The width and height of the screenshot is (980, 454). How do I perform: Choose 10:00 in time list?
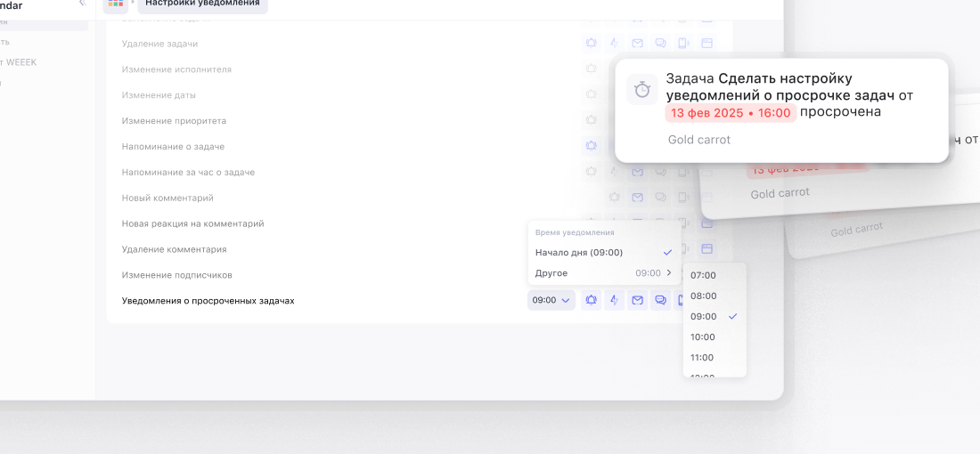point(715,337)
